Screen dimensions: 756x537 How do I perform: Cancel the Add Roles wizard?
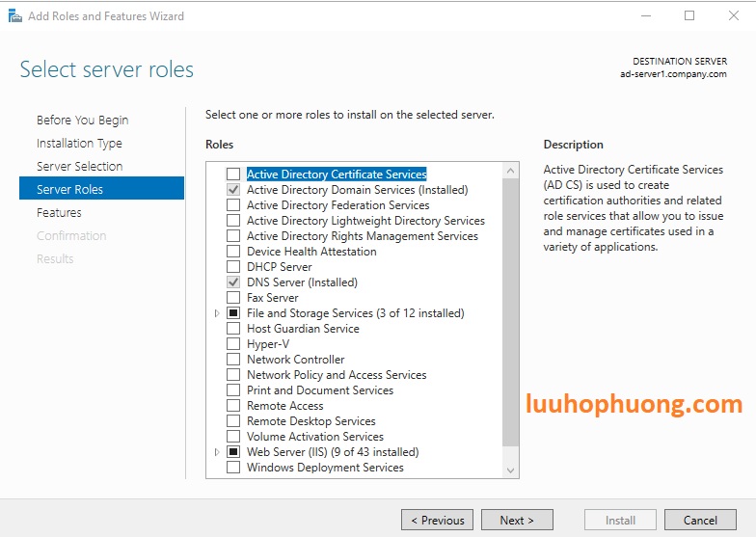click(x=700, y=521)
